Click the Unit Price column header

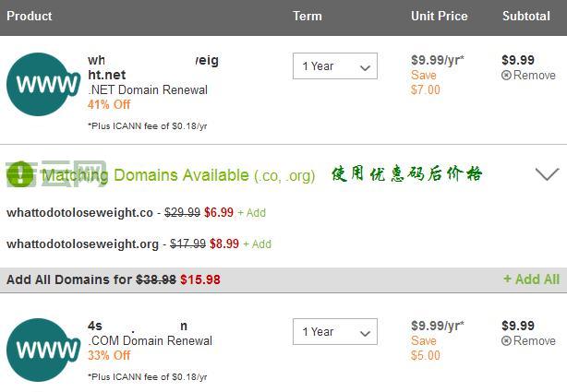click(x=439, y=16)
